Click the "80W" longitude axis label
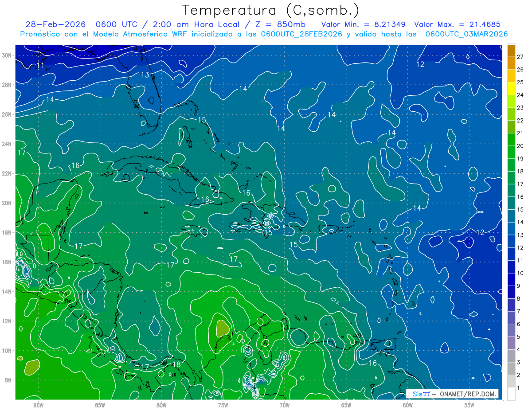Screen dimensions: 532x411 pos(161,405)
